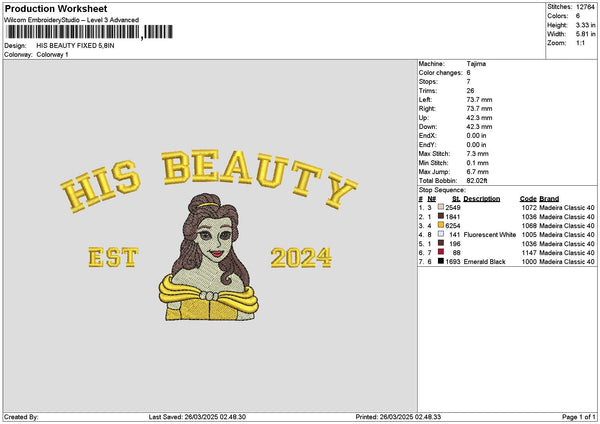Click the Total Bobbin value '82.02ft'
Viewport: 600px width, 424px height.
(x=477, y=181)
